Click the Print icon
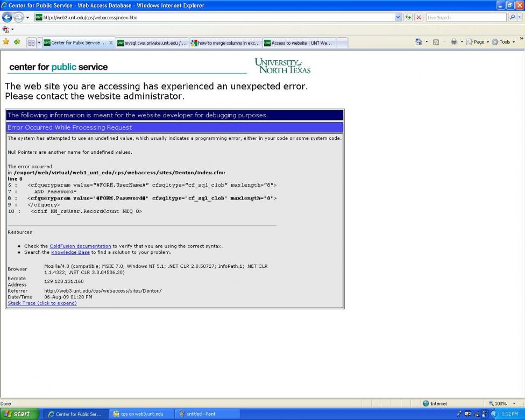Viewport: 525px width, 420px height. click(x=453, y=42)
